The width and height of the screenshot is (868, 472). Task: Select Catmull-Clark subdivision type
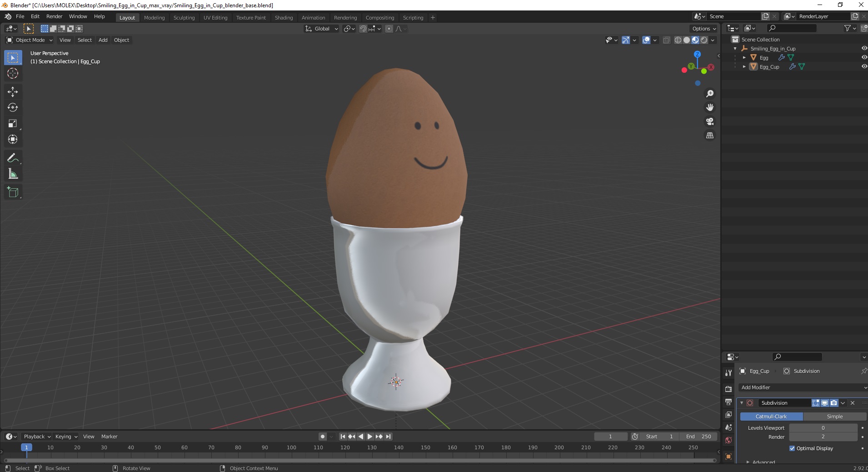pos(771,417)
